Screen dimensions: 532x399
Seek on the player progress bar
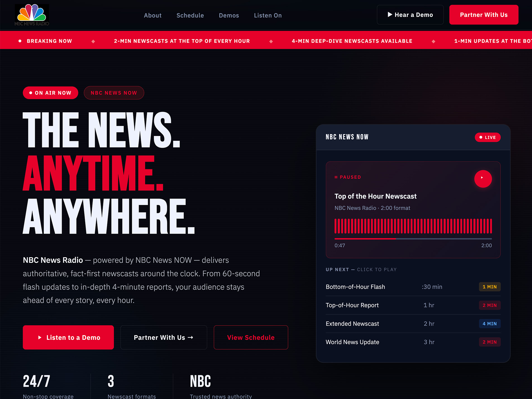point(413,239)
